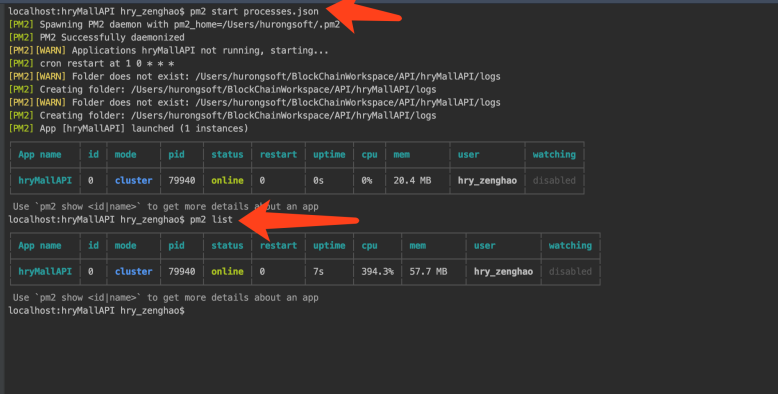The image size is (778, 394).
Task: Click the [WARN] tag before 'Applications hryMallAPI'
Action: point(51,50)
